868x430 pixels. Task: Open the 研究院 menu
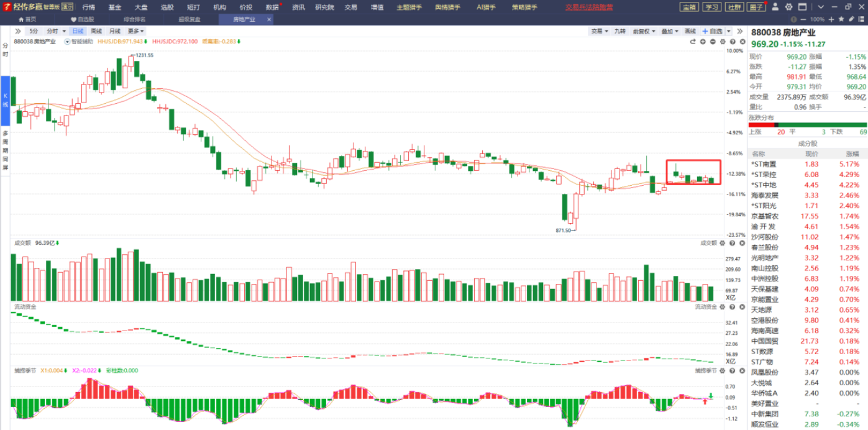(324, 7)
